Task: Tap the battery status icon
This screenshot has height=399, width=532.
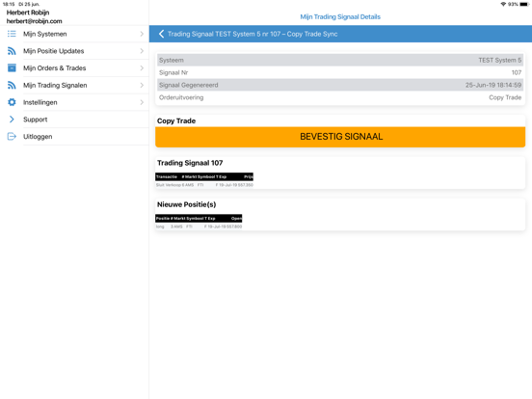Action: point(524,4)
